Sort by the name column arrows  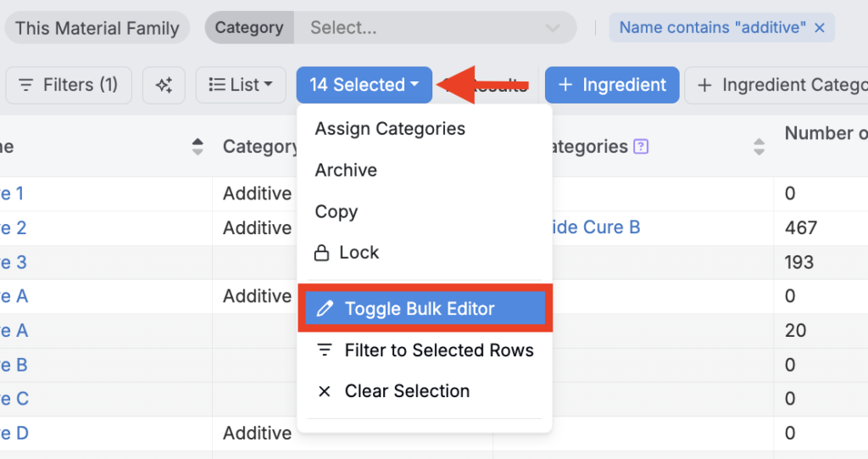point(198,147)
